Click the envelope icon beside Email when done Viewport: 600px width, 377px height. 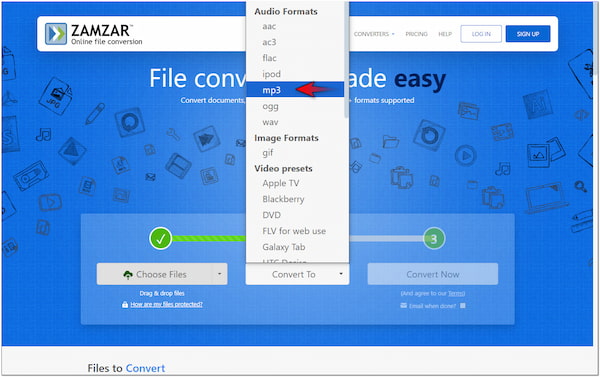(x=403, y=305)
